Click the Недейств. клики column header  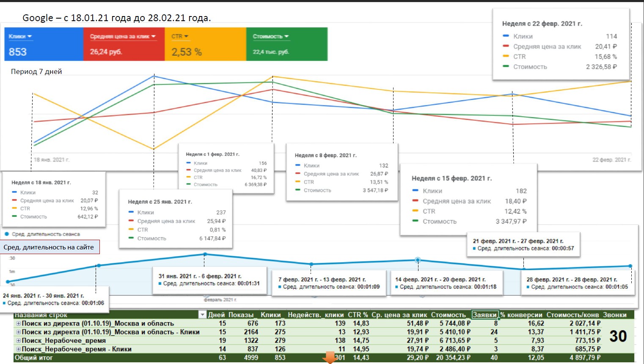pyautogui.click(x=316, y=315)
